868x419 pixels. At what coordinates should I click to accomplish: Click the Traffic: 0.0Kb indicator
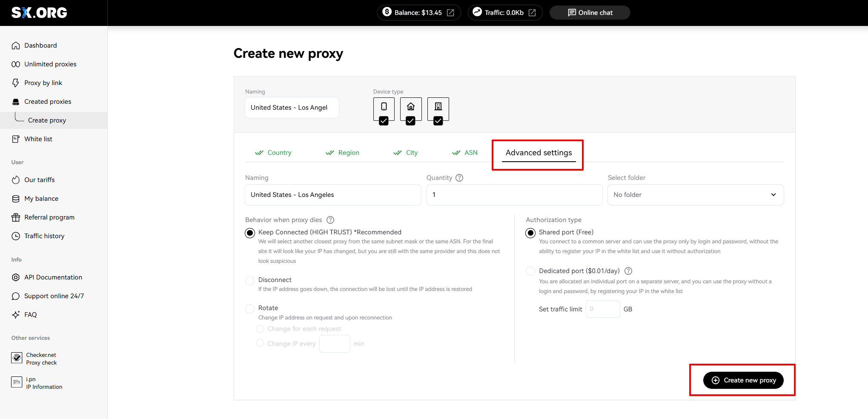pos(505,13)
